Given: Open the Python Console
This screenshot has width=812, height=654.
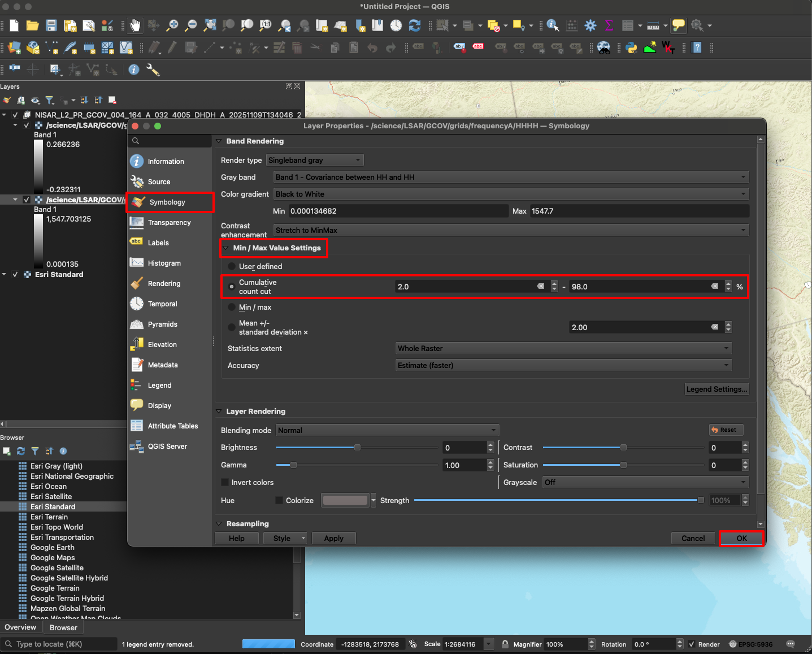Looking at the screenshot, I should click(x=631, y=47).
